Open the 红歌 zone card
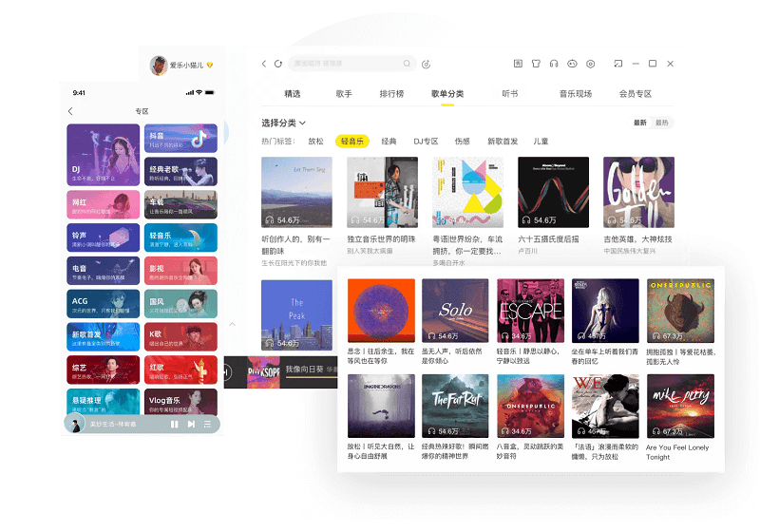Viewport: 760px width, 532px height. pos(180,370)
